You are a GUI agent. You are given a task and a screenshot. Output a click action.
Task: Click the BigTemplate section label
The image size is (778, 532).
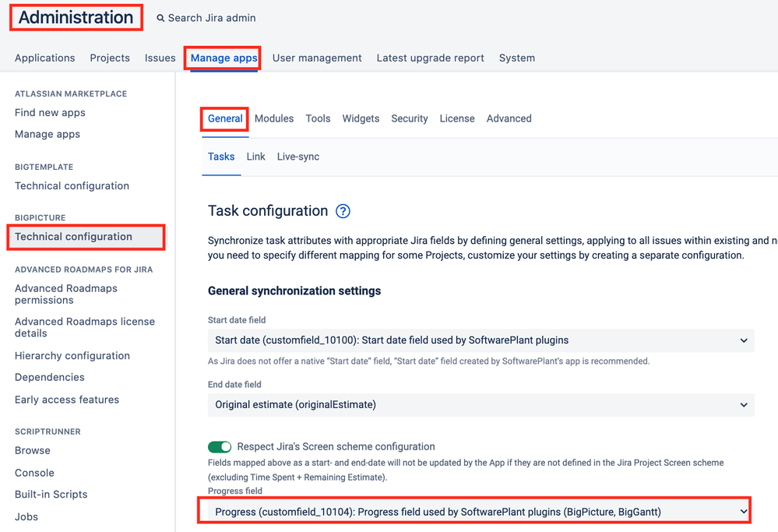coord(44,167)
